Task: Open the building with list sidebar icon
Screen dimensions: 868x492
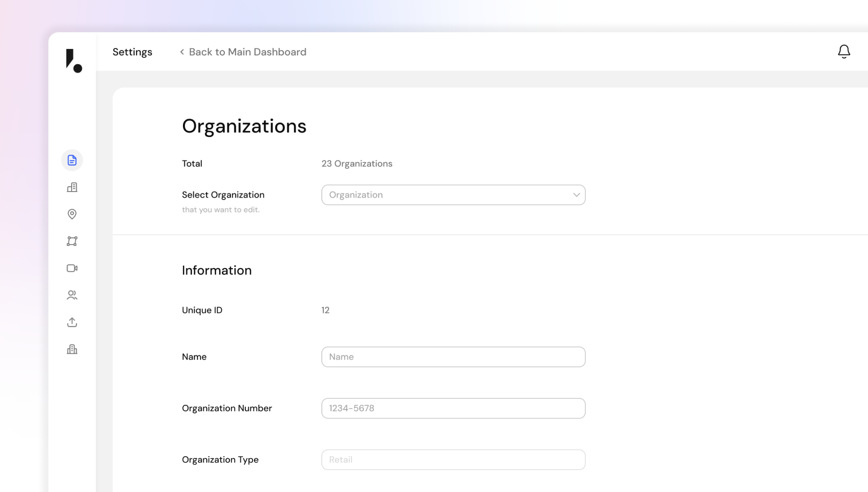Action: click(x=72, y=188)
